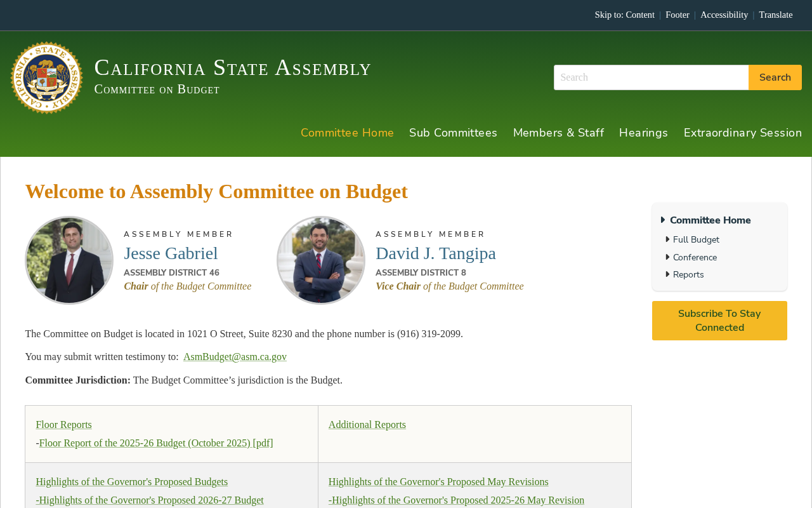Viewport: 812px width, 508px height.
Task: Click the Committee on Budget subtitle
Action: [157, 90]
